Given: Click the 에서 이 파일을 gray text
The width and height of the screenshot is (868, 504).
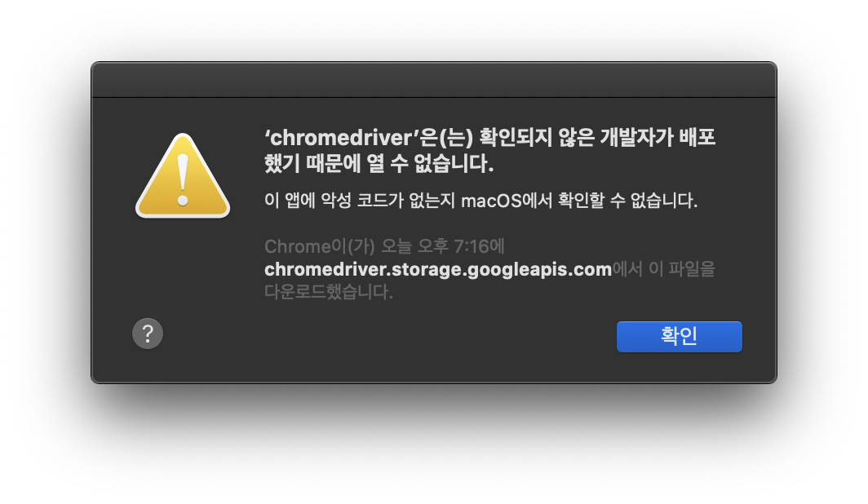Looking at the screenshot, I should tap(664, 269).
